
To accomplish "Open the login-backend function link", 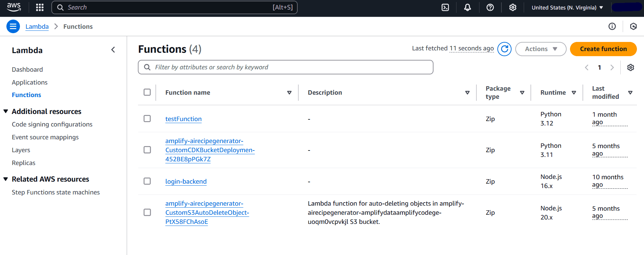I will [x=186, y=181].
